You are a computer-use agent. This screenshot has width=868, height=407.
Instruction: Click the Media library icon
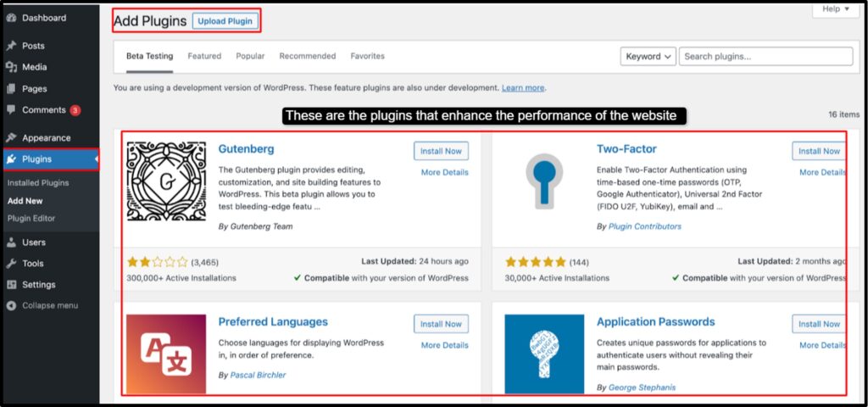coord(11,67)
